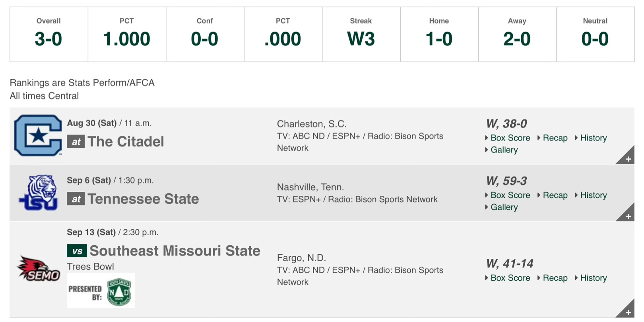Click the Southeast Missouri State opponent name
Viewport: 644px width, 322px height.
175,251
